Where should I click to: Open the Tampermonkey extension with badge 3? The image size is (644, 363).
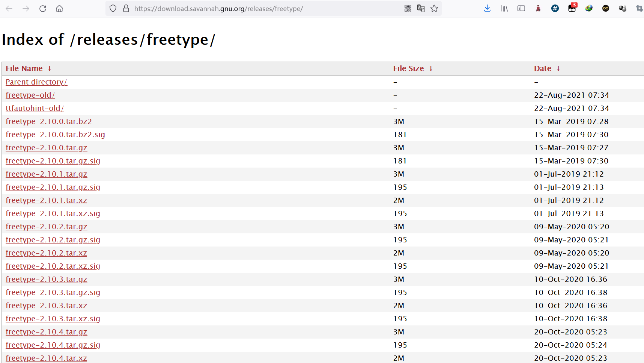(572, 8)
